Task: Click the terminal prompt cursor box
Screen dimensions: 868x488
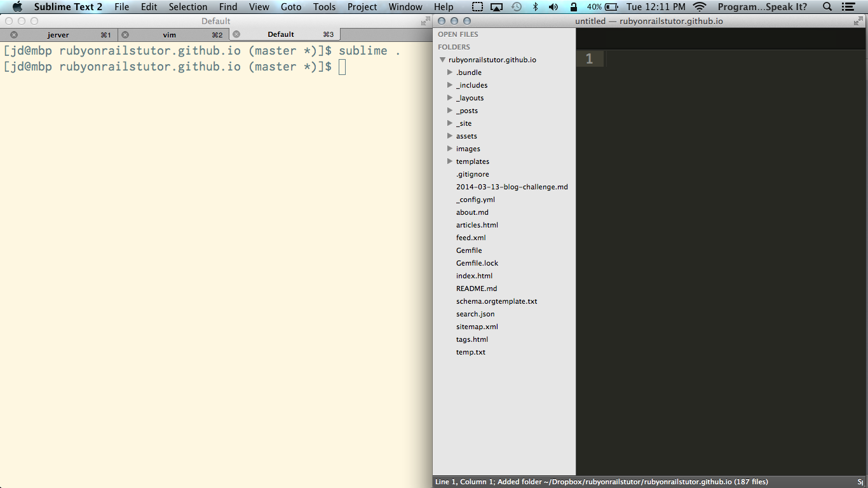Action: point(342,67)
